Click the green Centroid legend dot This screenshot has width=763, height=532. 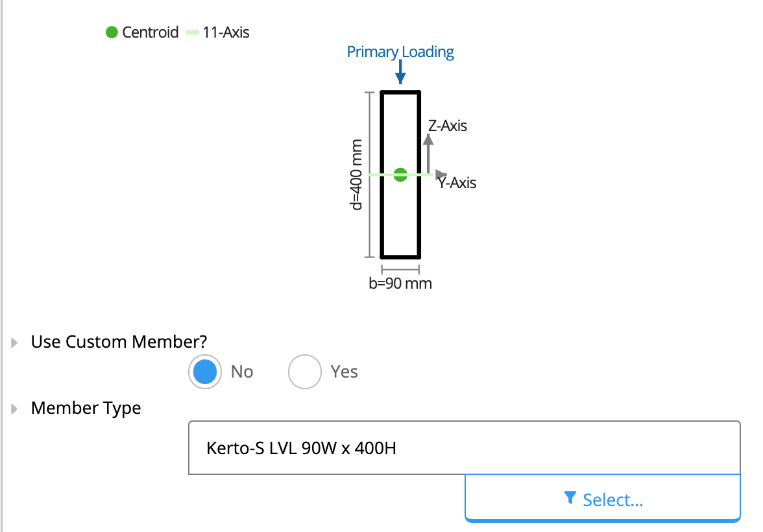pos(112,32)
